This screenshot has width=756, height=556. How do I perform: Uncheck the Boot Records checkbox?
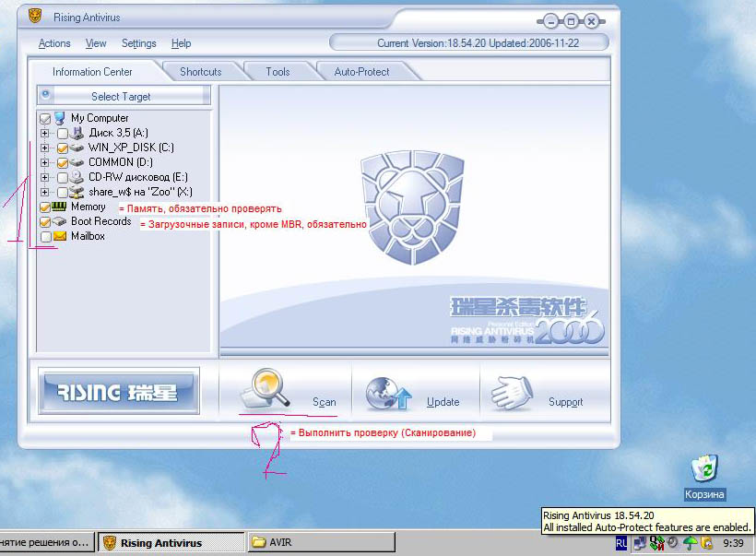45,222
